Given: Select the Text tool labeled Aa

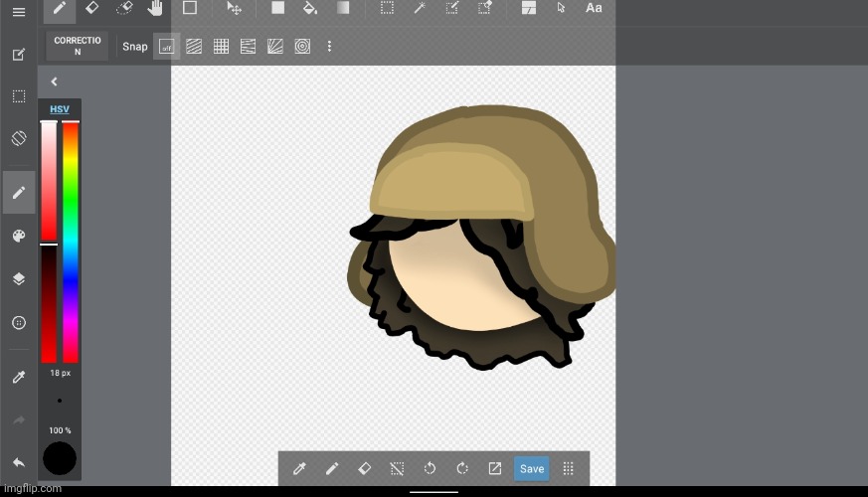Looking at the screenshot, I should click(594, 8).
